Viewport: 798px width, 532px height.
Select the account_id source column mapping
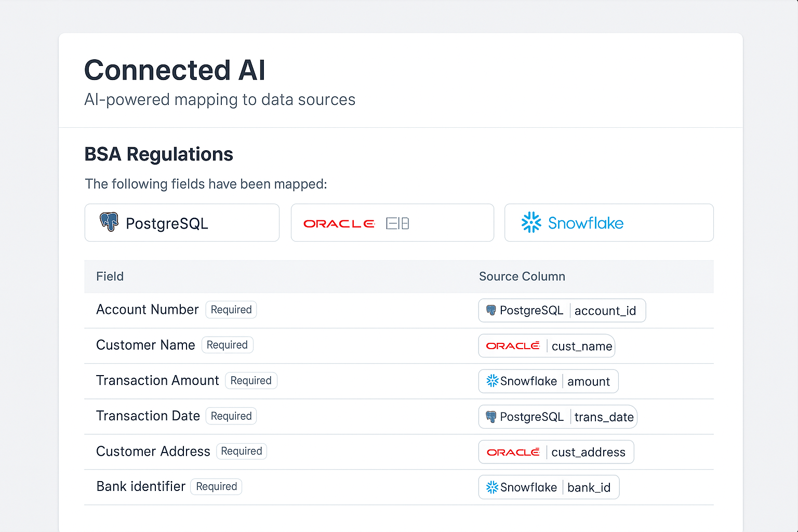(x=562, y=310)
